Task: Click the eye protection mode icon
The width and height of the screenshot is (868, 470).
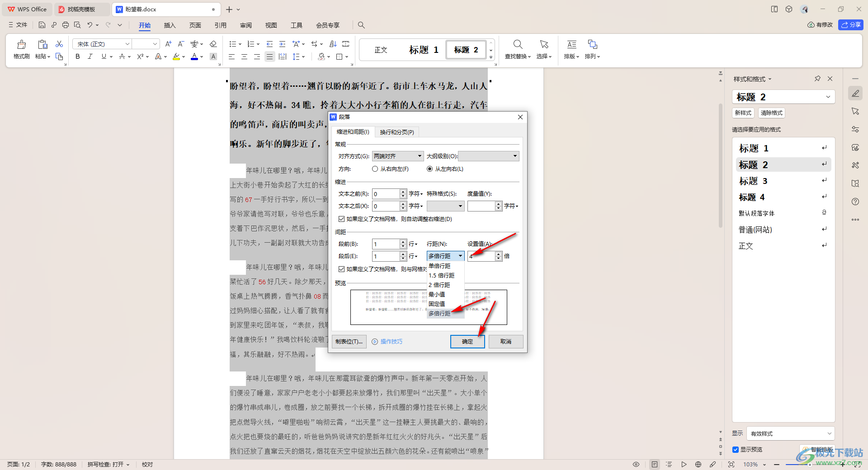Action: pos(636,464)
